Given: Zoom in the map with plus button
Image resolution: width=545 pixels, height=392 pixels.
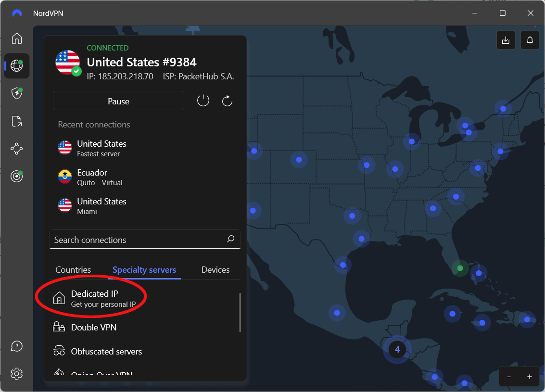Looking at the screenshot, I should [x=529, y=377].
